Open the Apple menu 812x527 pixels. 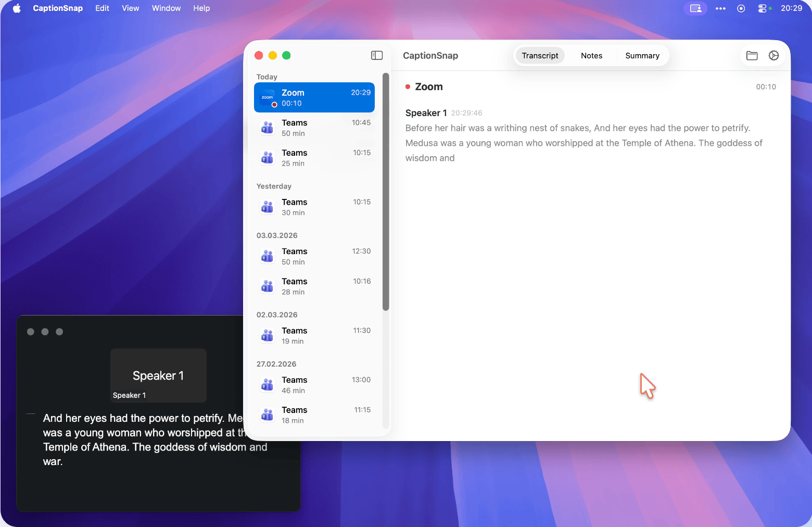click(x=17, y=8)
